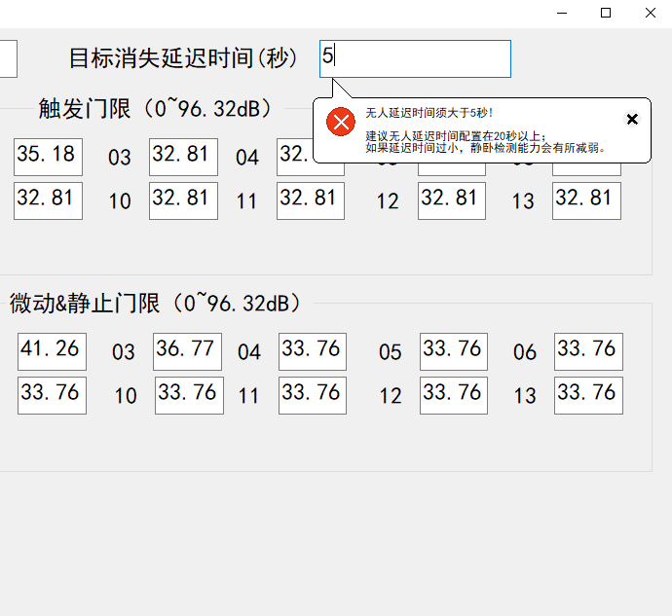Focus micro-motion threshold field for gate 13

pos(588,395)
